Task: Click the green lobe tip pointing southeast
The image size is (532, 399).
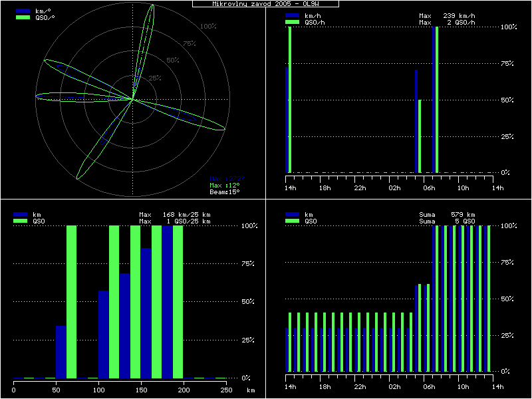Action: tap(224, 128)
